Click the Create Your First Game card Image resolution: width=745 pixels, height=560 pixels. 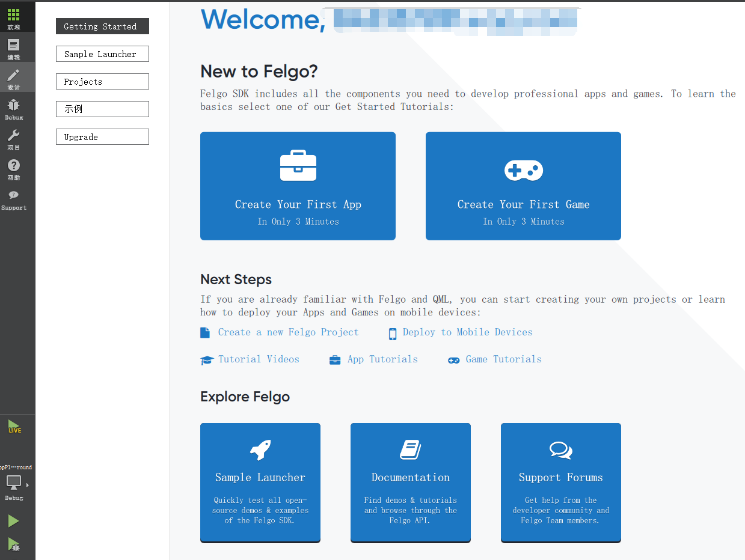(523, 186)
